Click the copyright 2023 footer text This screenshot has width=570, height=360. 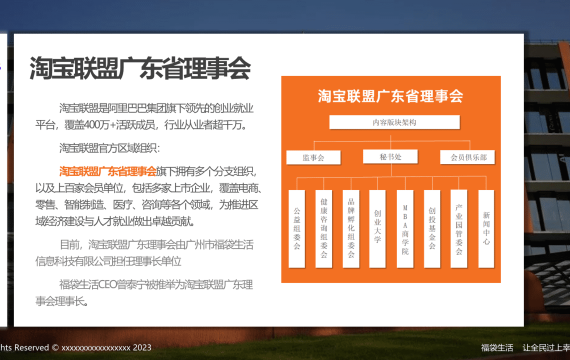(x=76, y=347)
